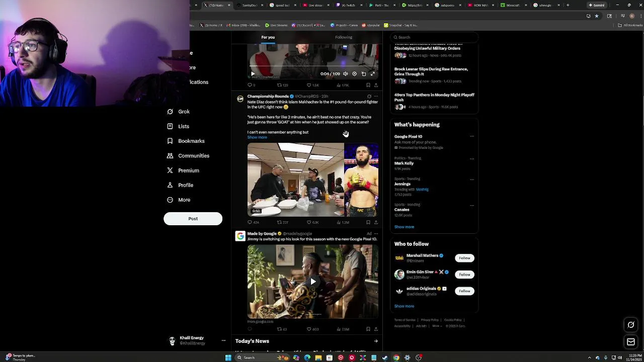Open Lists in the left sidebar
The height and width of the screenshot is (362, 644).
coord(178,126)
